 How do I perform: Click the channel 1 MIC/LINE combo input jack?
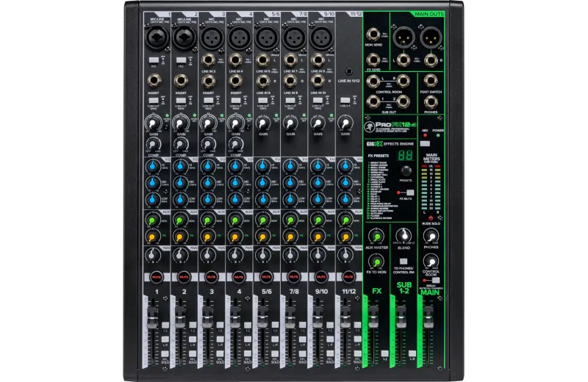(157, 38)
